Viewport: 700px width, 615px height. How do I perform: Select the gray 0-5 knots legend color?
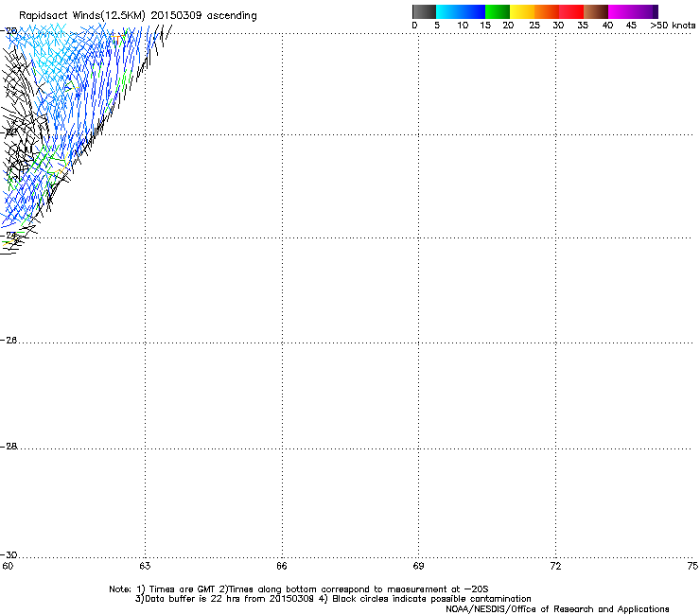(424, 11)
